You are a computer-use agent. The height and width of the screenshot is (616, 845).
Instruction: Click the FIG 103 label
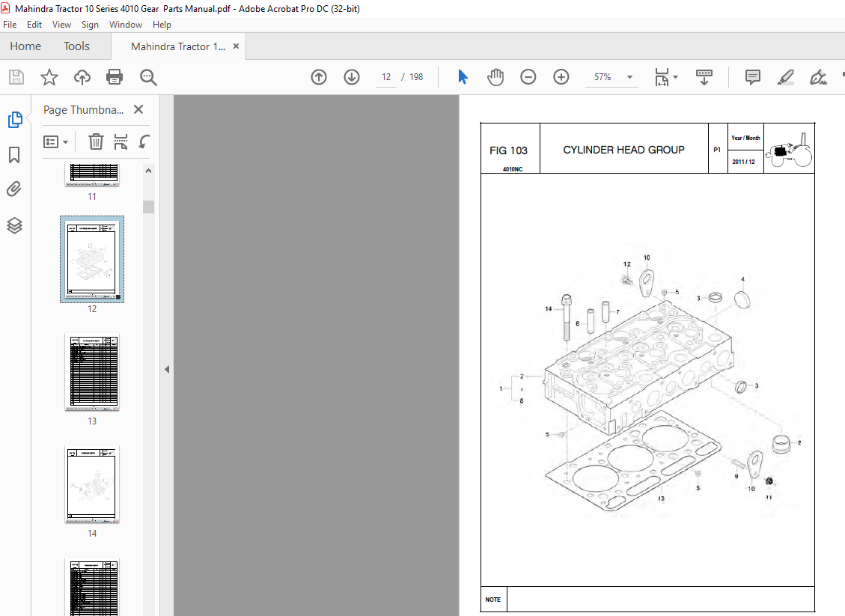(508, 150)
